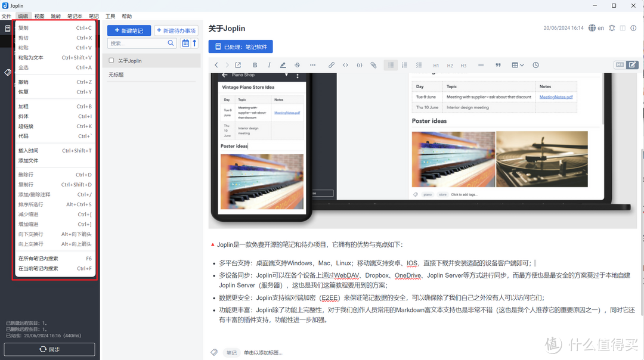Insert current time with the clock icon

coord(535,65)
